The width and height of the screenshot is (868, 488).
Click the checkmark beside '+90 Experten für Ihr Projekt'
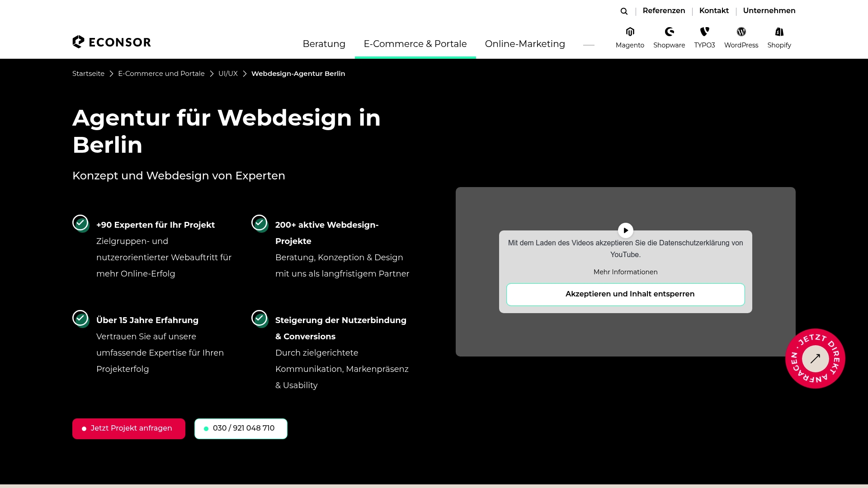click(80, 223)
